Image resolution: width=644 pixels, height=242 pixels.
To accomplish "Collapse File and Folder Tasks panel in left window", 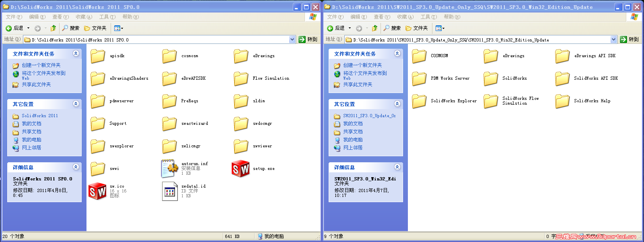I will click(x=76, y=54).
